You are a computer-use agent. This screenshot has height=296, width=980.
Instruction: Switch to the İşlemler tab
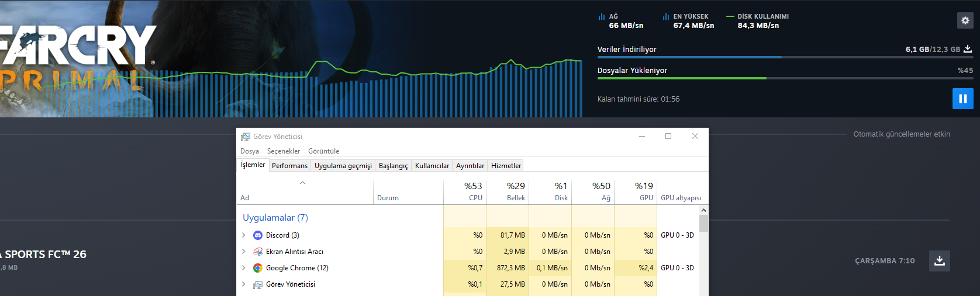coord(253,165)
